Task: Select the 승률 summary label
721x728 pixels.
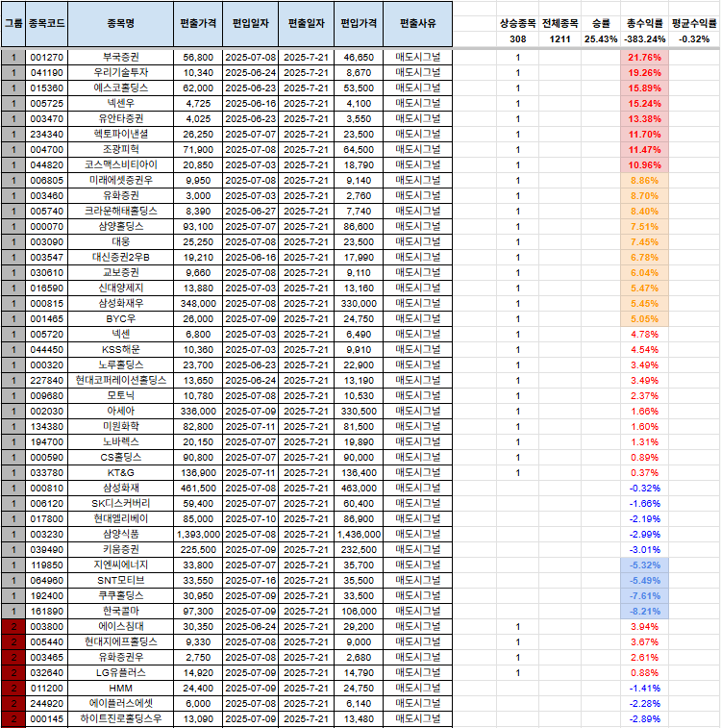Action: pyautogui.click(x=601, y=23)
